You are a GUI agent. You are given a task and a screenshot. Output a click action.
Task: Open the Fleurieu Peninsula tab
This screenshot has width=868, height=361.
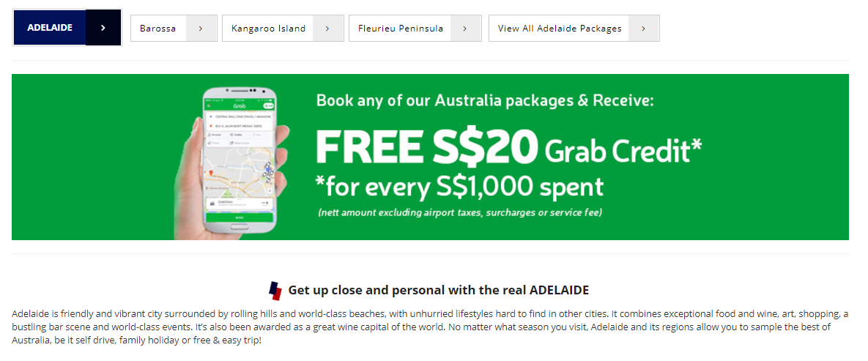pos(400,29)
